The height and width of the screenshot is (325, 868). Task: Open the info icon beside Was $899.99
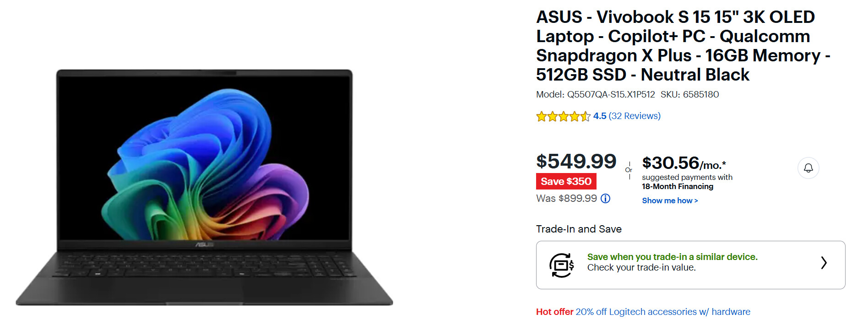click(x=605, y=198)
